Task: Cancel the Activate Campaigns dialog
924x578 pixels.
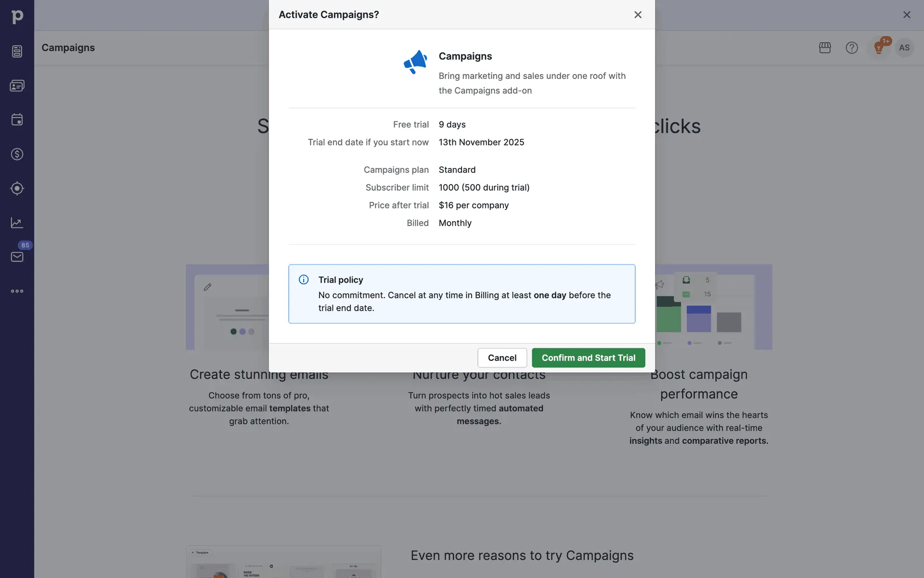Action: 502,358
